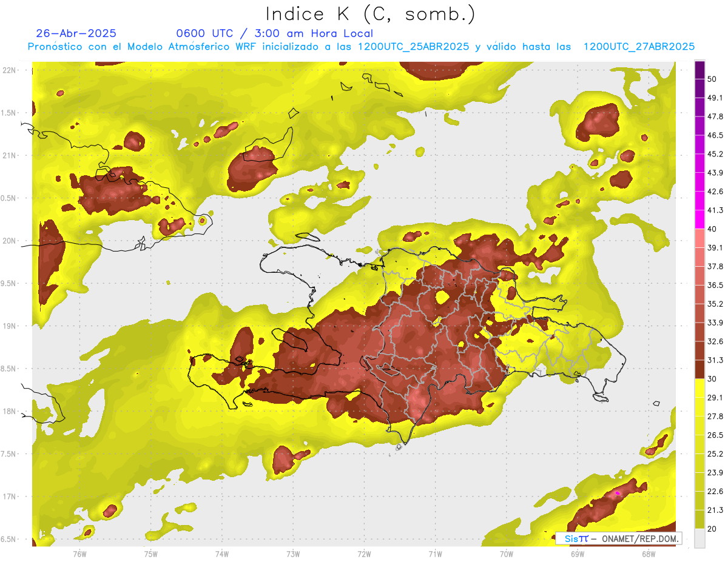Click colorbar value "20" near the bottom
The height and width of the screenshot is (562, 728).
coord(713,529)
